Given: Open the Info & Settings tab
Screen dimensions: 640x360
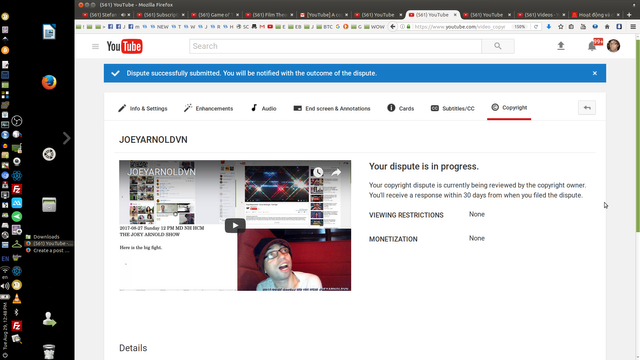Looking at the screenshot, I should click(x=143, y=108).
